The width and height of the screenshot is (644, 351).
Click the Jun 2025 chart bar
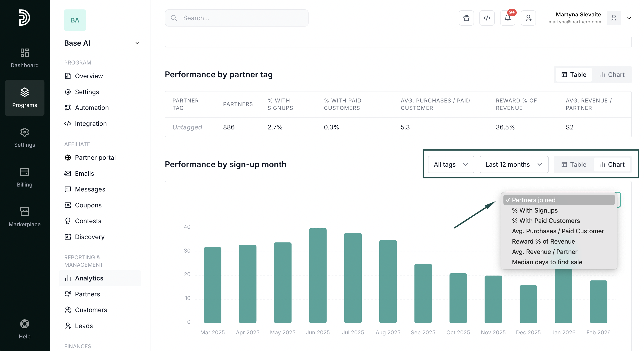318,275
